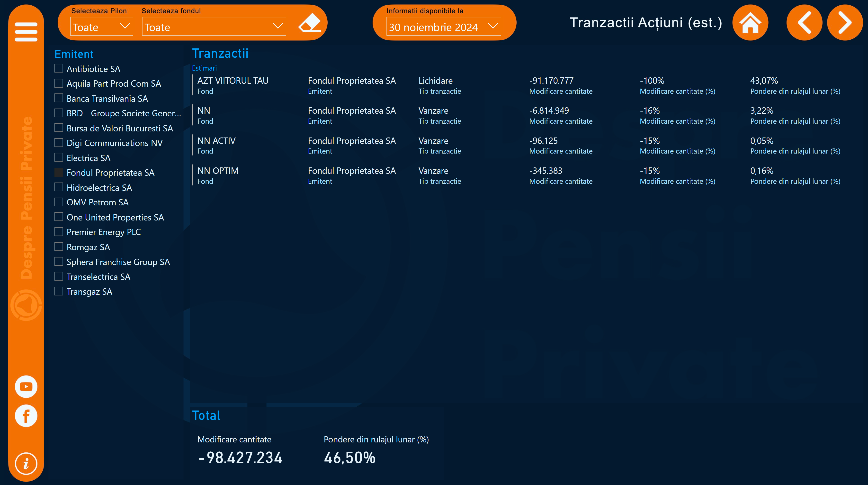Click the -6.814.949 quantity value
Image resolution: width=868 pixels, height=485 pixels.
tap(549, 111)
